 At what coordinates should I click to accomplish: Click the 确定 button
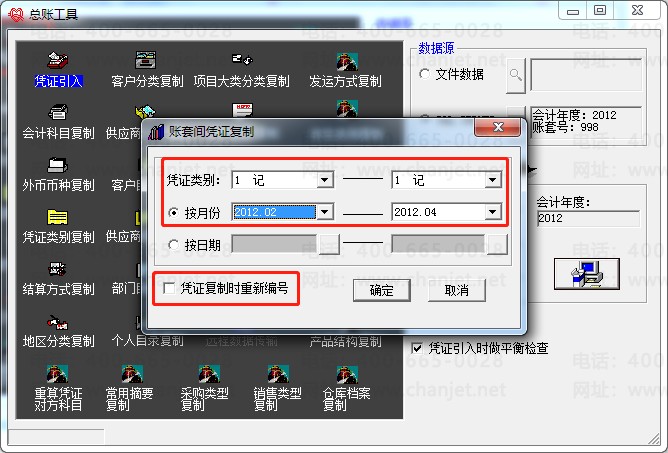382,290
